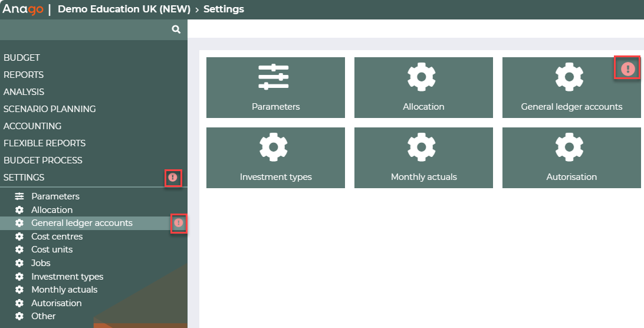Click the warning icon on General ledger accounts row

(x=179, y=223)
